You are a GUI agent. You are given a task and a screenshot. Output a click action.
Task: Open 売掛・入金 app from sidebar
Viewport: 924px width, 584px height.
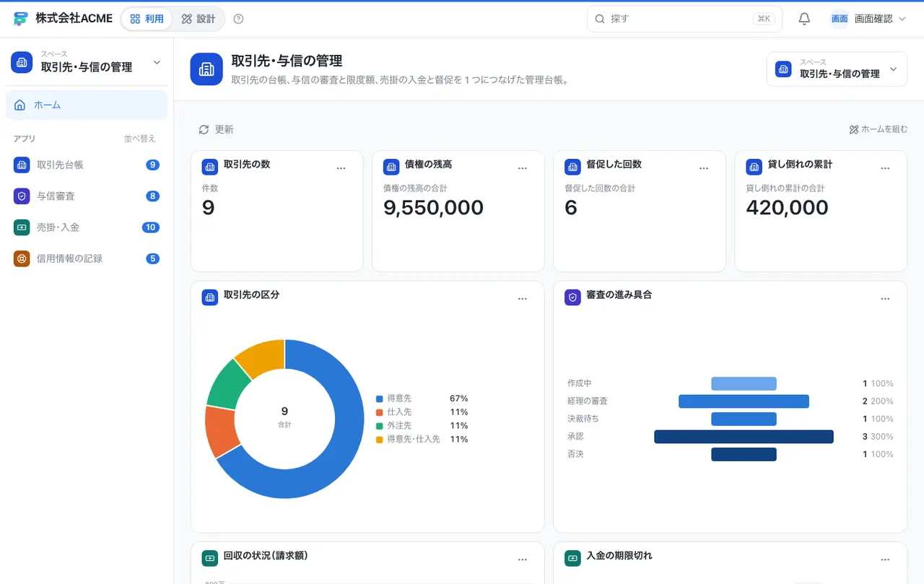pos(87,227)
